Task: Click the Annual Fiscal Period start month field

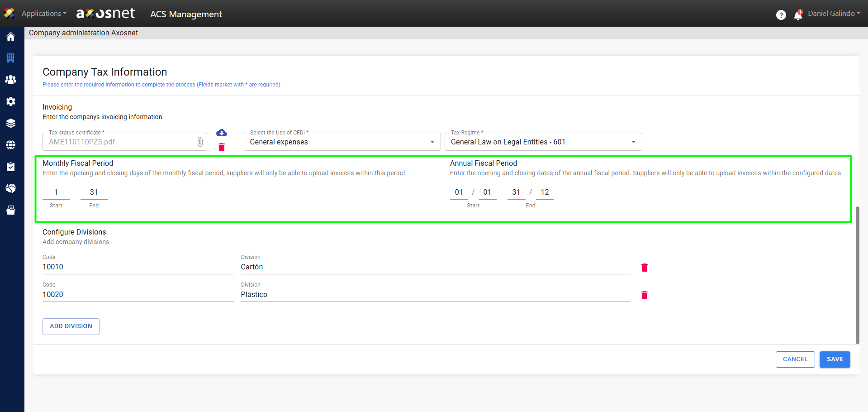Action: 488,192
